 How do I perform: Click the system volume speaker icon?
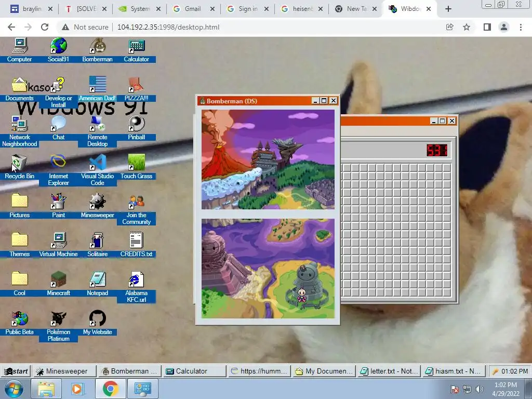tap(479, 389)
